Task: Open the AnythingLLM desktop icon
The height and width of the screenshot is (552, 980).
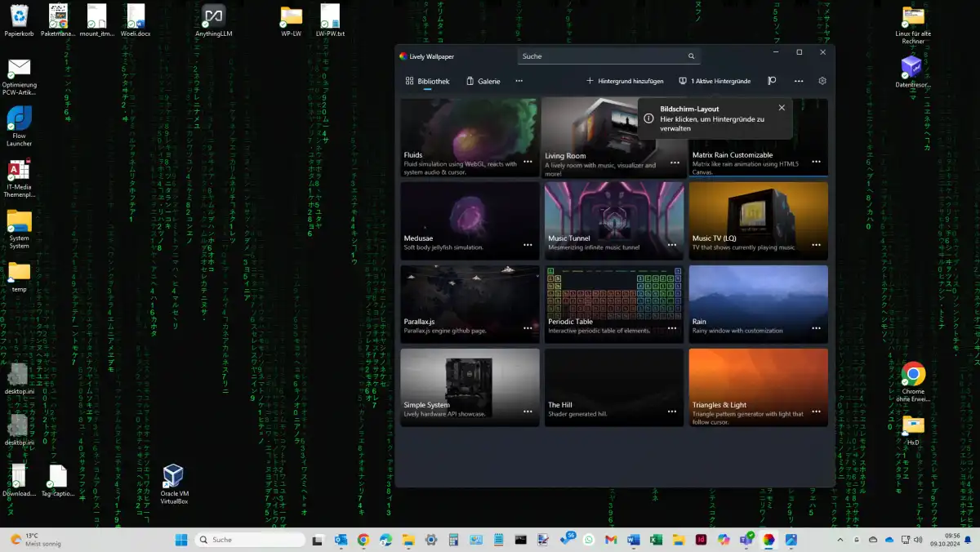Action: click(x=213, y=18)
